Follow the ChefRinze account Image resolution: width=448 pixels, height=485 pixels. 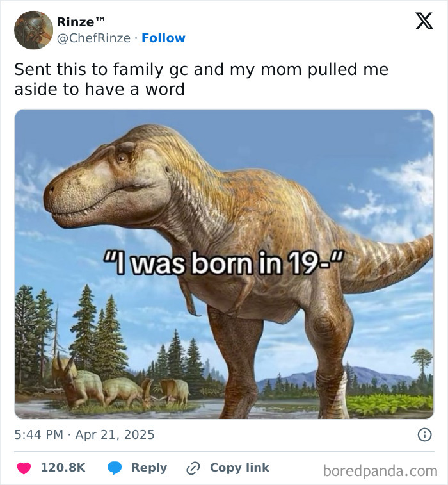click(163, 38)
